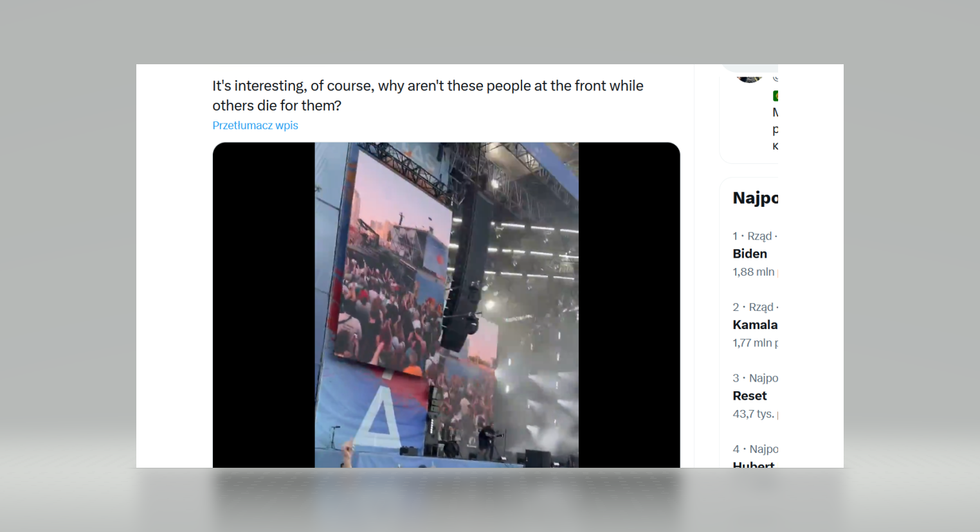
Task: Click the '1,88 mln' post count
Action: tap(754, 272)
